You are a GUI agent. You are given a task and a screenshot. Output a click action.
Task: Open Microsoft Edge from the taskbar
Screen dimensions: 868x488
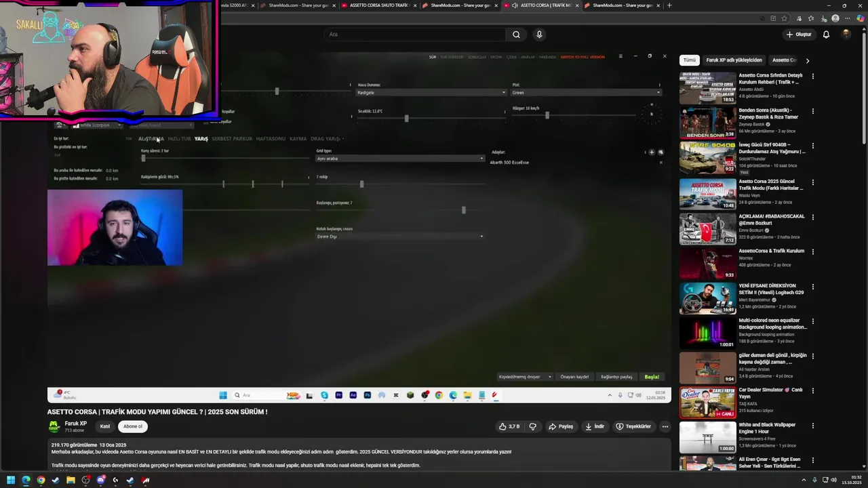click(26, 480)
